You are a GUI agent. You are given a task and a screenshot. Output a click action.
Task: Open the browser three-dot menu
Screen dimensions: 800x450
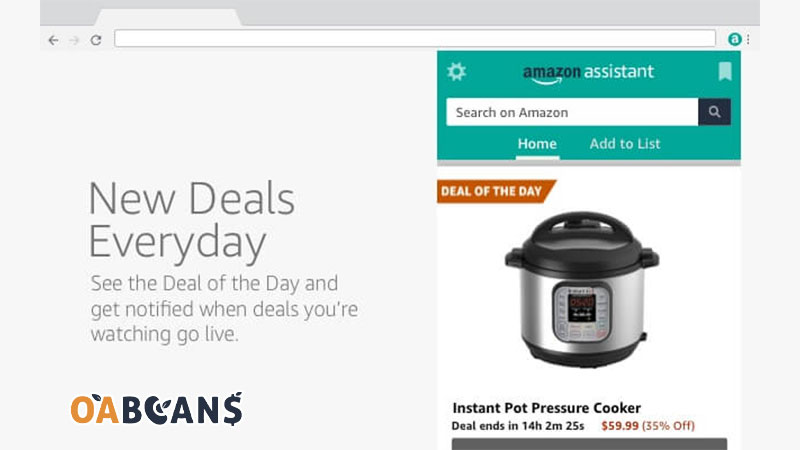tap(748, 39)
